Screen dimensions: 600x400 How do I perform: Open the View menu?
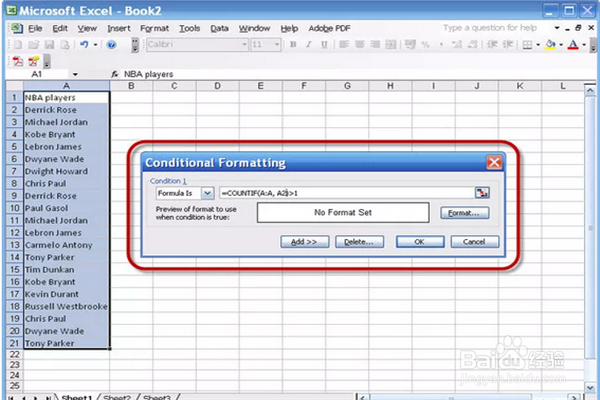[x=87, y=28]
